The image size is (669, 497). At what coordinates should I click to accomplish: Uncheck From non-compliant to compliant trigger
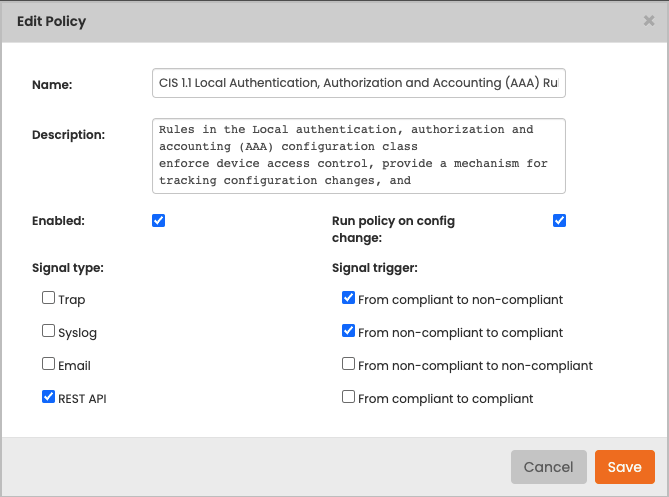(348, 331)
